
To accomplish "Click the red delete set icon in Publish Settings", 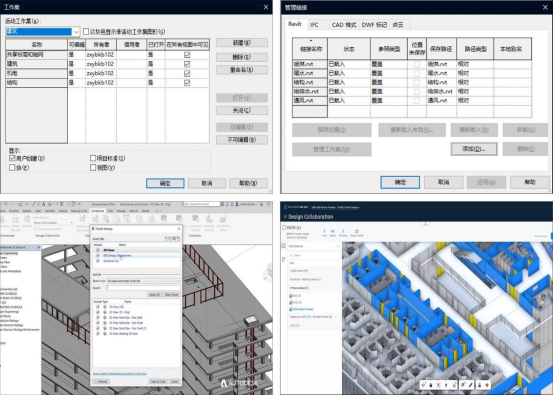I will [178, 238].
